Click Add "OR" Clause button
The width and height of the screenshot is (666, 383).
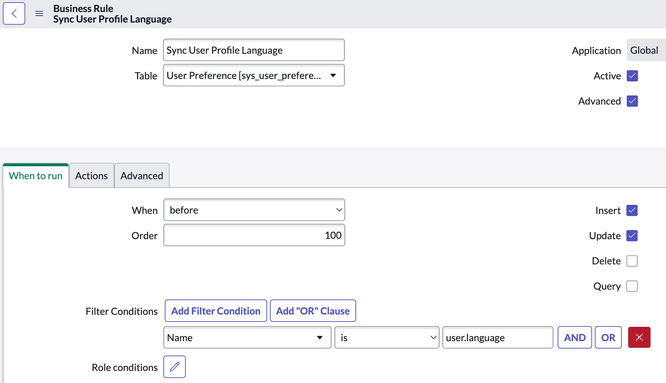(x=313, y=311)
